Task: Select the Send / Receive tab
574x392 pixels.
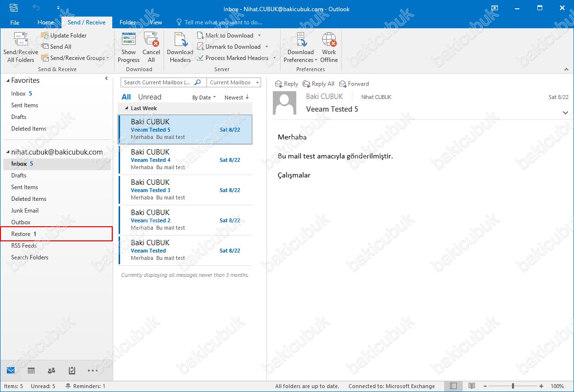Action: [x=86, y=22]
